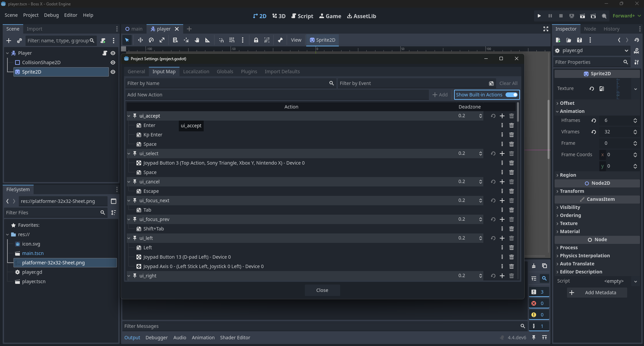This screenshot has width=644, height=346.
Task: Click the Filter by Name input field
Action: pyautogui.click(x=231, y=83)
